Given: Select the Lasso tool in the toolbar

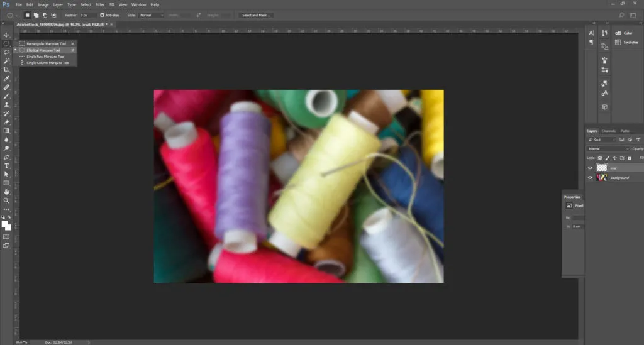Looking at the screenshot, I should [x=6, y=53].
